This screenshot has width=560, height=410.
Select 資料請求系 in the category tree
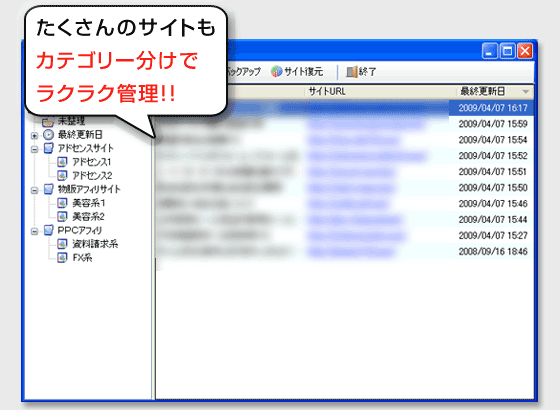coord(95,244)
